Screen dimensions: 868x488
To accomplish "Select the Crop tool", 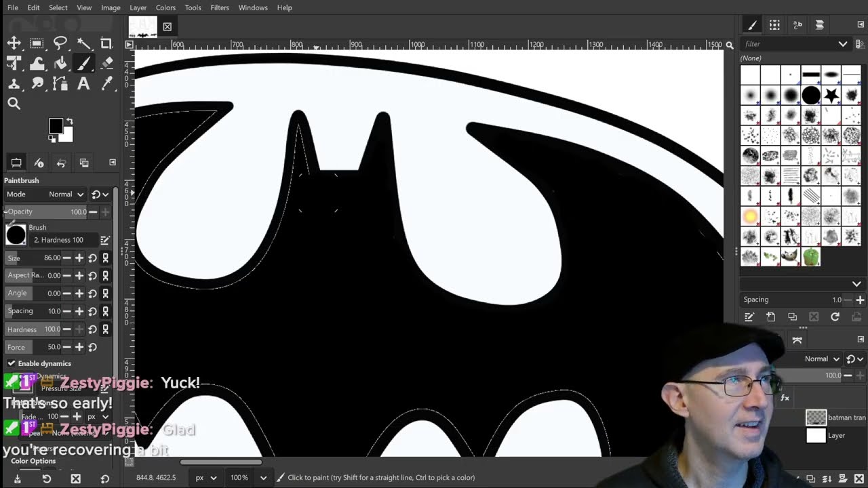I will [106, 43].
